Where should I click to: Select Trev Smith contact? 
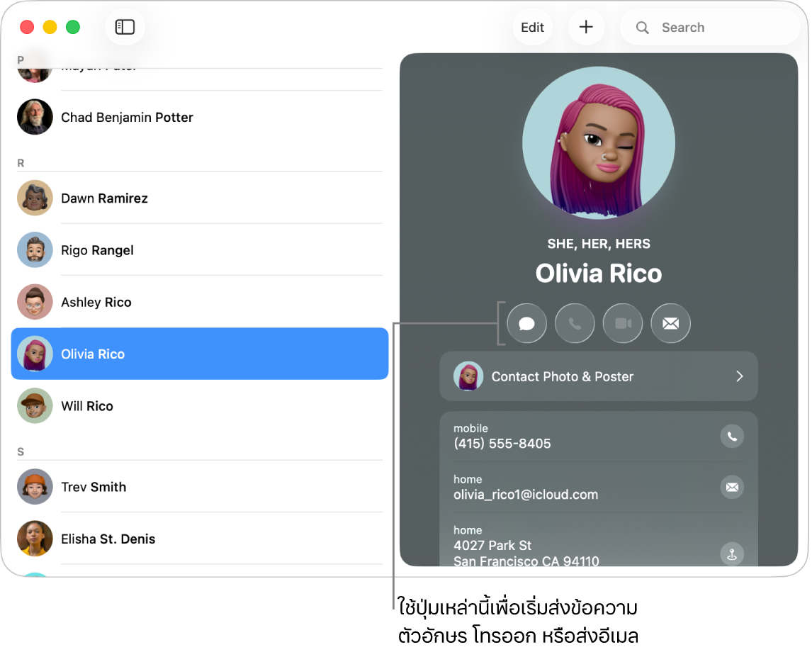click(199, 487)
